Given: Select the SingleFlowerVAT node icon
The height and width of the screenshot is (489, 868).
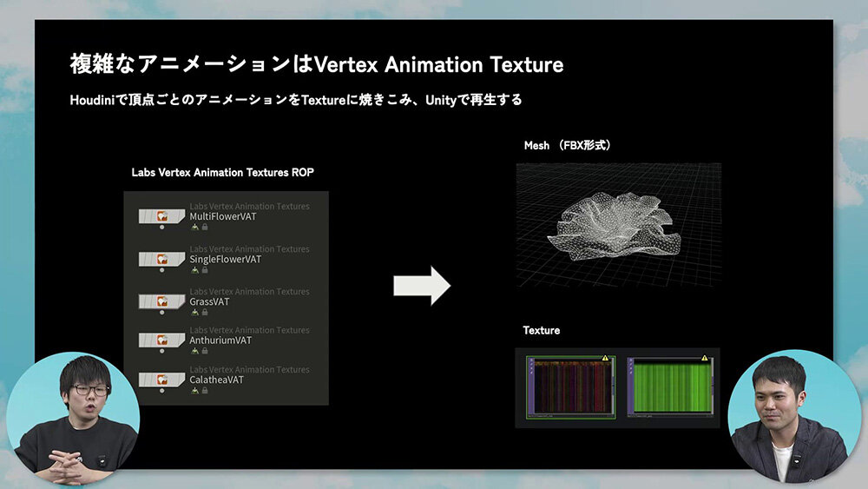Looking at the screenshot, I should click(x=161, y=258).
